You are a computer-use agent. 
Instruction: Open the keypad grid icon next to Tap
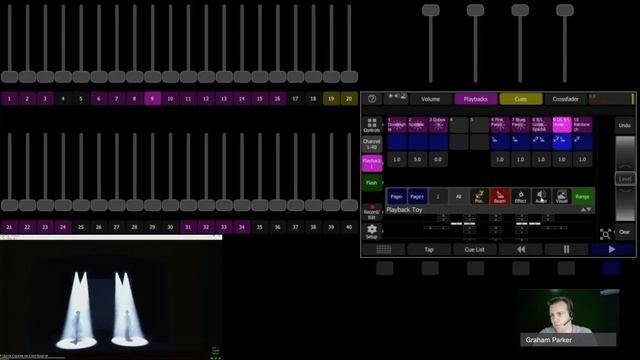point(384,249)
